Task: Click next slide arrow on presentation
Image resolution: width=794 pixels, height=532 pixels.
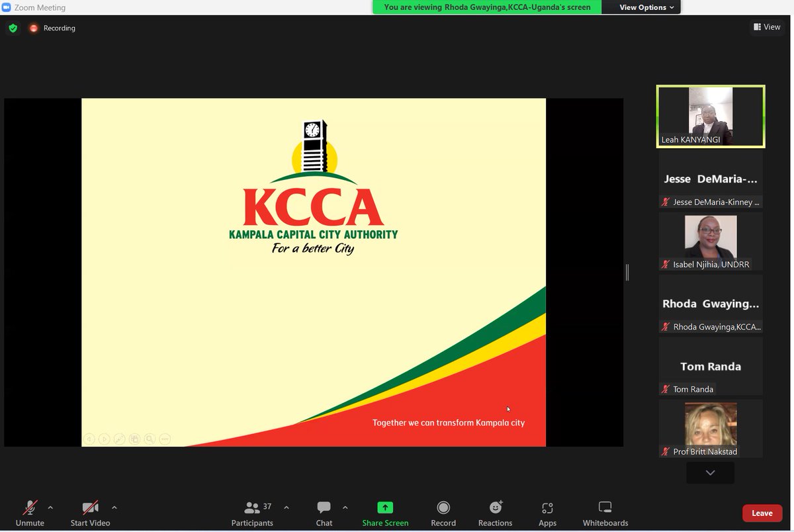Action: (x=105, y=439)
